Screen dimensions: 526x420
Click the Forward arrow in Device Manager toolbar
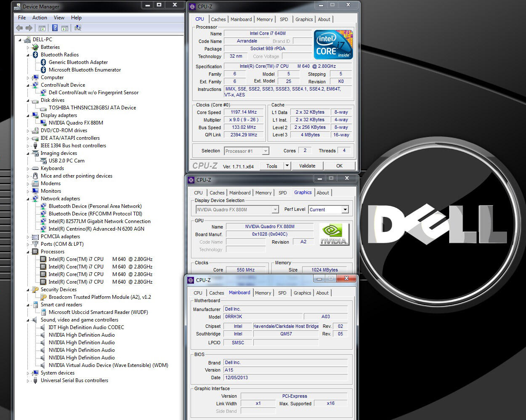point(29,28)
